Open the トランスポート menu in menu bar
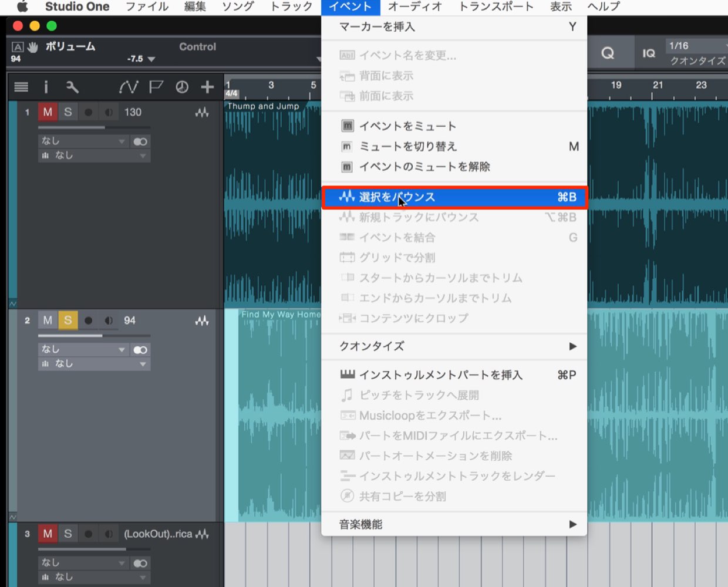The image size is (728, 587). tap(496, 7)
